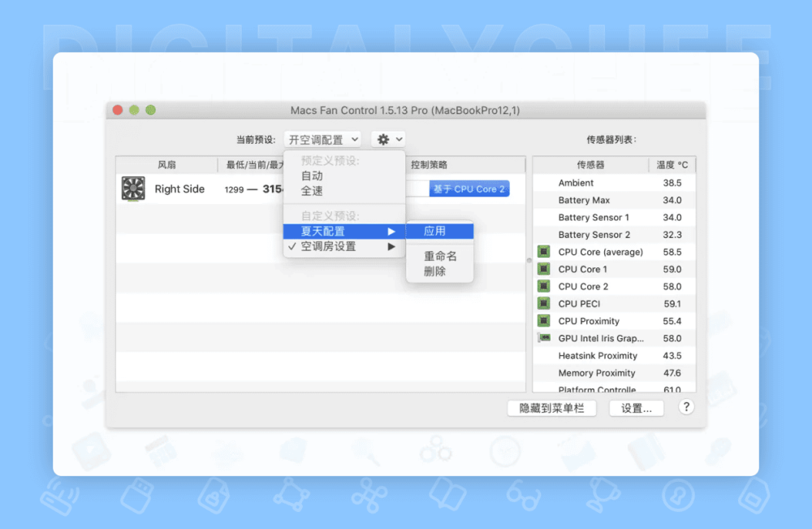The height and width of the screenshot is (529, 812).
Task: Select the Battery Max sensor row
Action: (614, 200)
